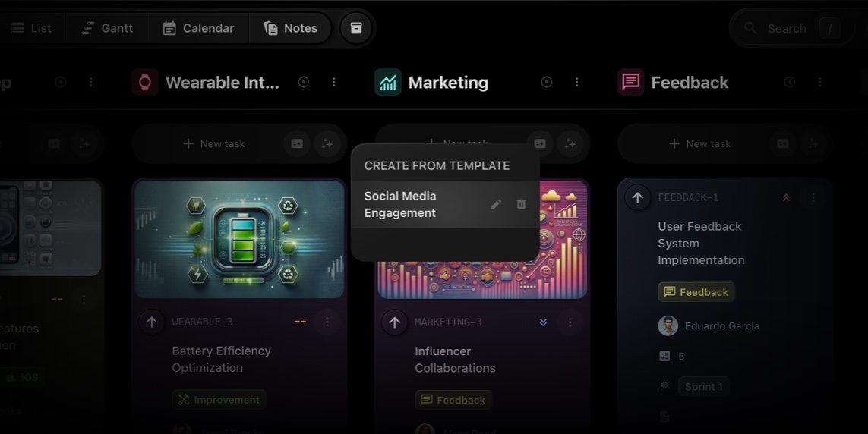
Task: Click the Feedback column chat icon
Action: tap(630, 82)
